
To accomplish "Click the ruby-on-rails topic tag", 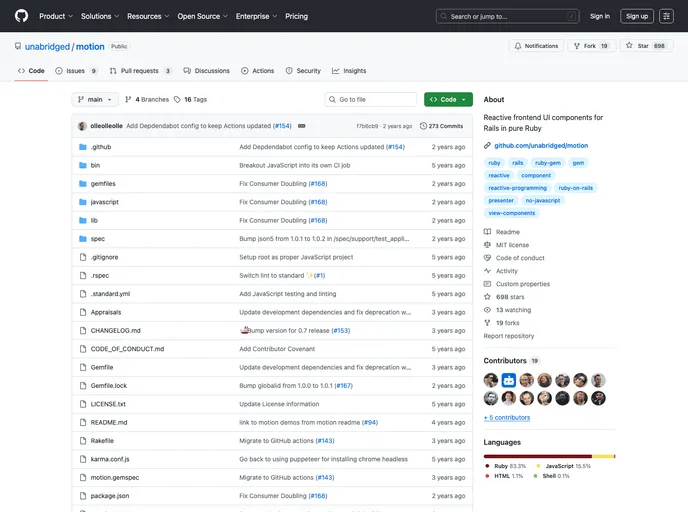I will pos(575,188).
